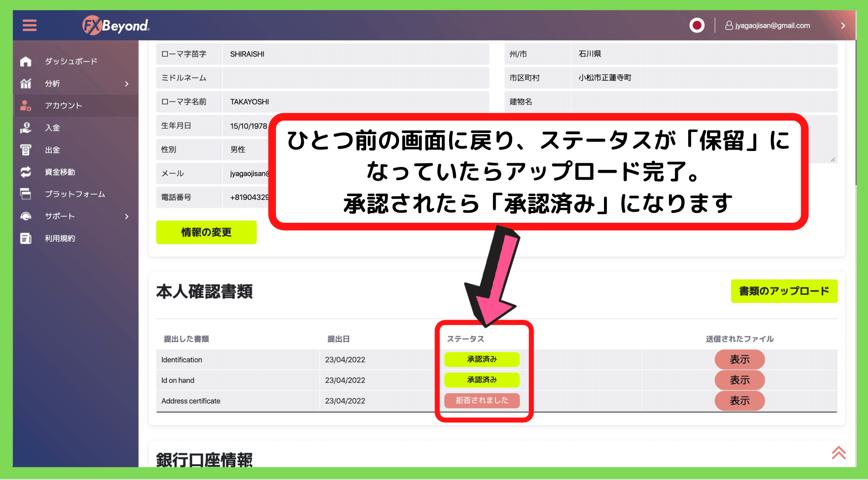Open ダッシュボード in the sidebar
The width and height of the screenshot is (868, 480).
(71, 62)
